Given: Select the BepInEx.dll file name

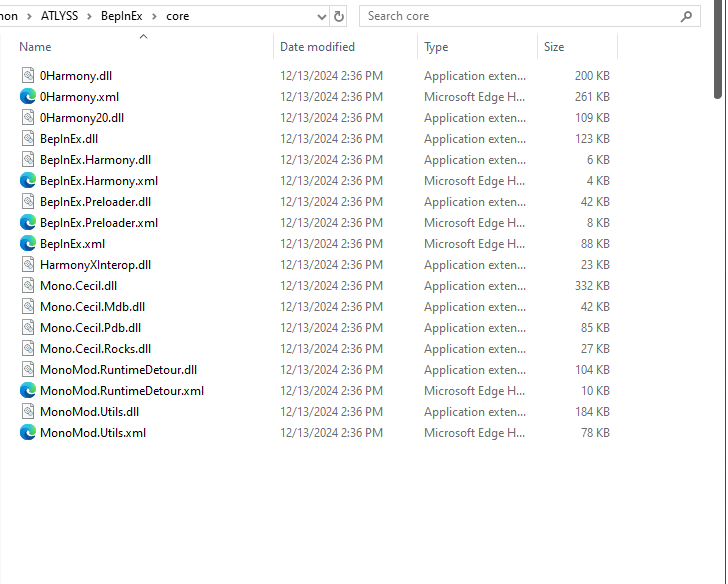Looking at the screenshot, I should pos(69,139).
